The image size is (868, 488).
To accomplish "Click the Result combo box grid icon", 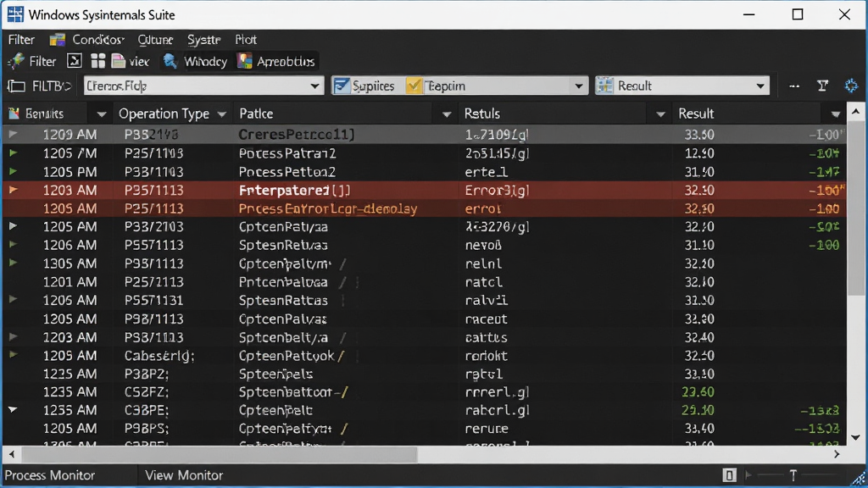I will (x=605, y=86).
